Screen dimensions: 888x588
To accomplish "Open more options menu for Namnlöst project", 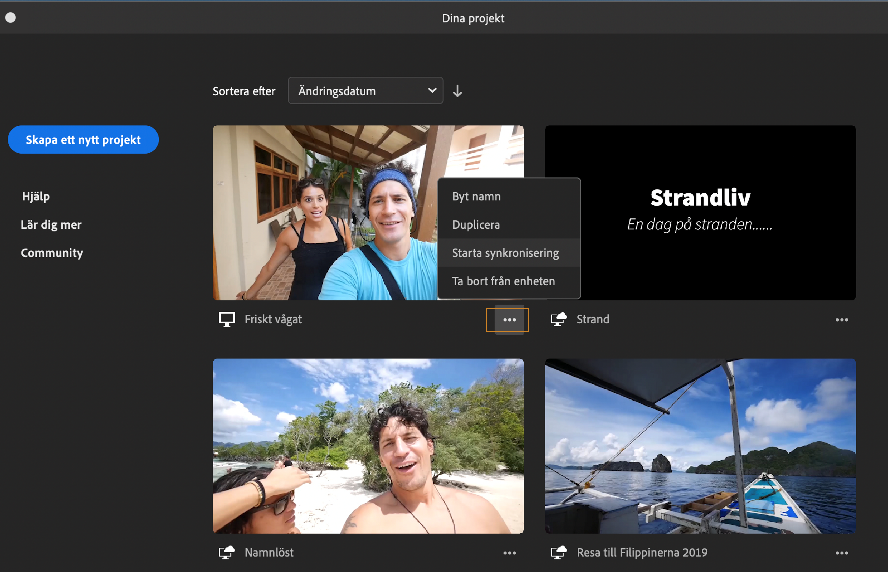I will [509, 553].
